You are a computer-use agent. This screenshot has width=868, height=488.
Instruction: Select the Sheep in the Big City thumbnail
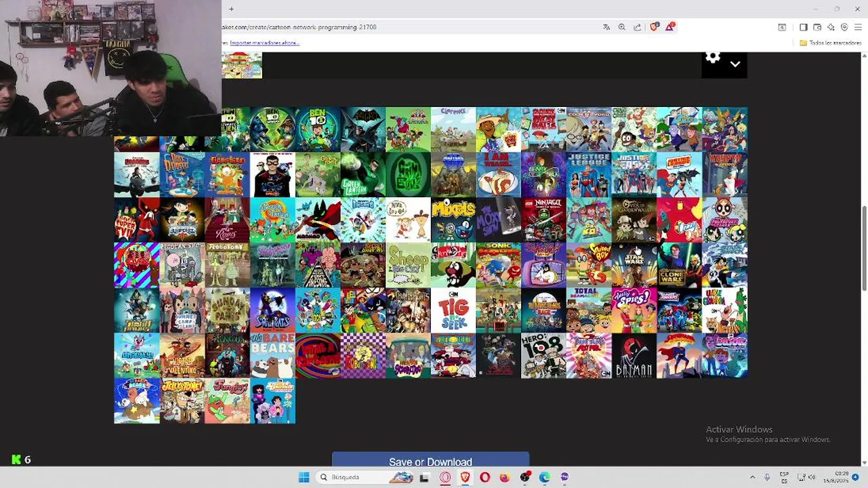coord(408,265)
